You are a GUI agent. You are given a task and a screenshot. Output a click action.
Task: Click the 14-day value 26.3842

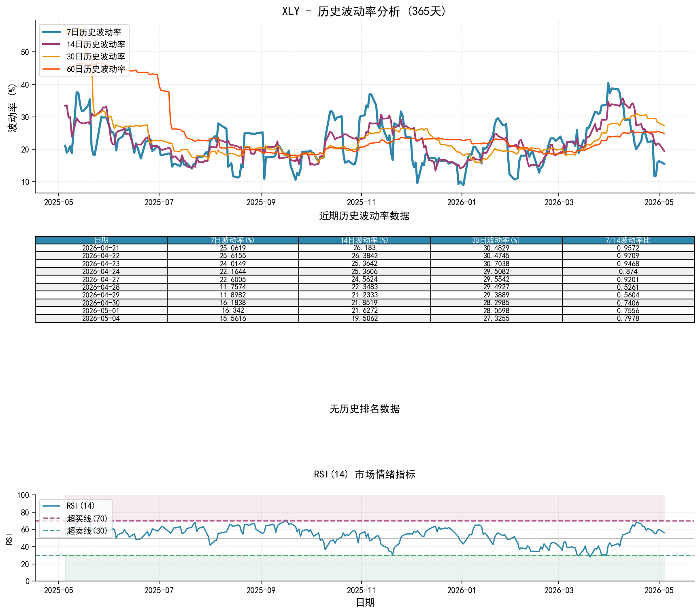click(x=364, y=256)
